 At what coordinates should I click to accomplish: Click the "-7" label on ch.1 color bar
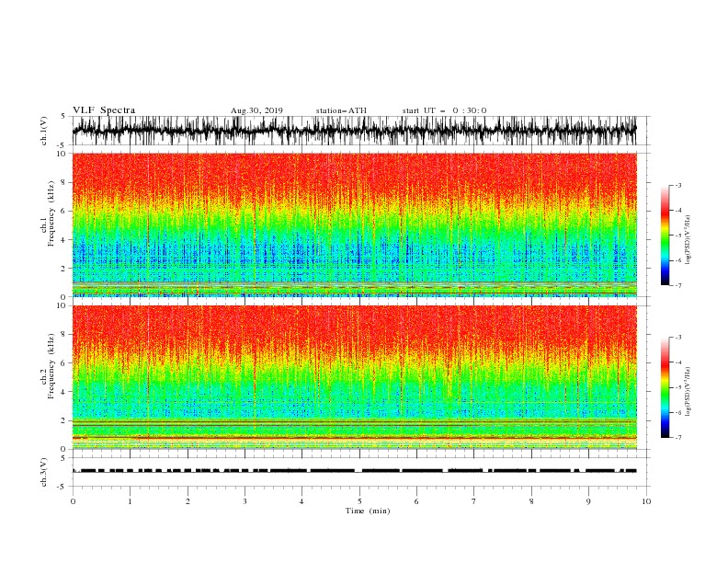click(677, 285)
